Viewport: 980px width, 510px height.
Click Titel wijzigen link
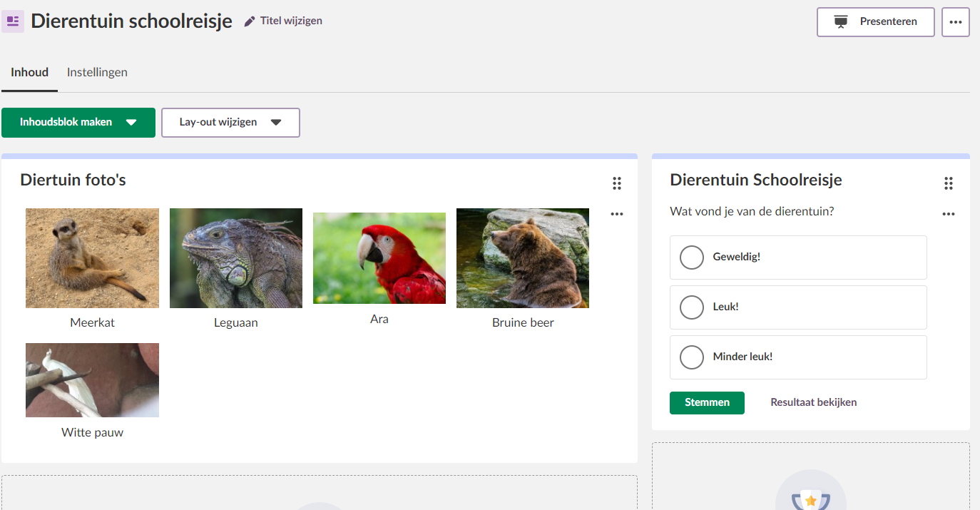point(291,21)
